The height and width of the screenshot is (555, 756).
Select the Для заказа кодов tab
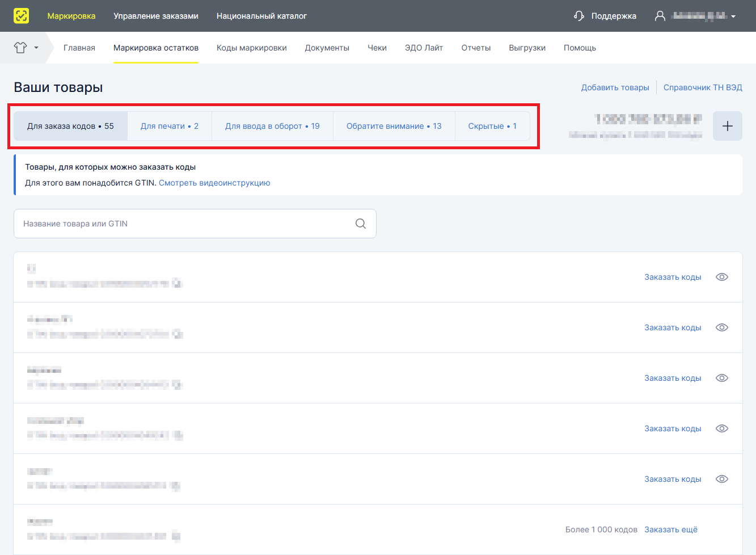click(x=70, y=126)
